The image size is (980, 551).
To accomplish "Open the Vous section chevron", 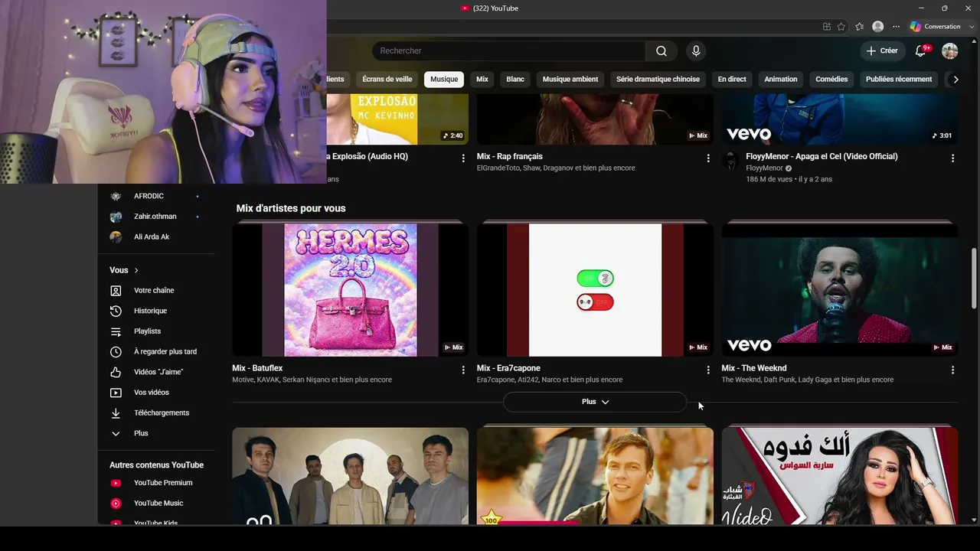I will pos(136,270).
